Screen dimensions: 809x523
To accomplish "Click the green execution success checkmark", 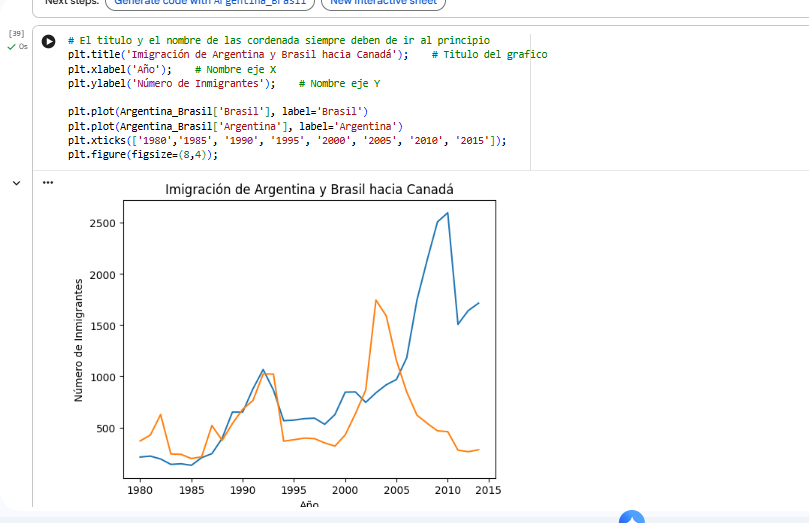I will (x=11, y=47).
